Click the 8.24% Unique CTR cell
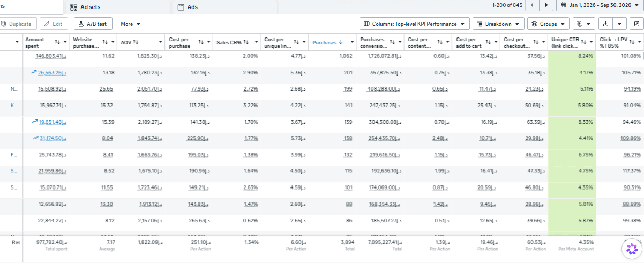Viewport: 644px width, 263px height. 585,56
